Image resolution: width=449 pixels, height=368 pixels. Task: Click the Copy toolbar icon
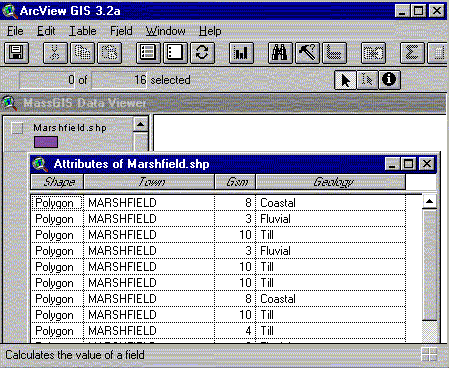tap(82, 53)
